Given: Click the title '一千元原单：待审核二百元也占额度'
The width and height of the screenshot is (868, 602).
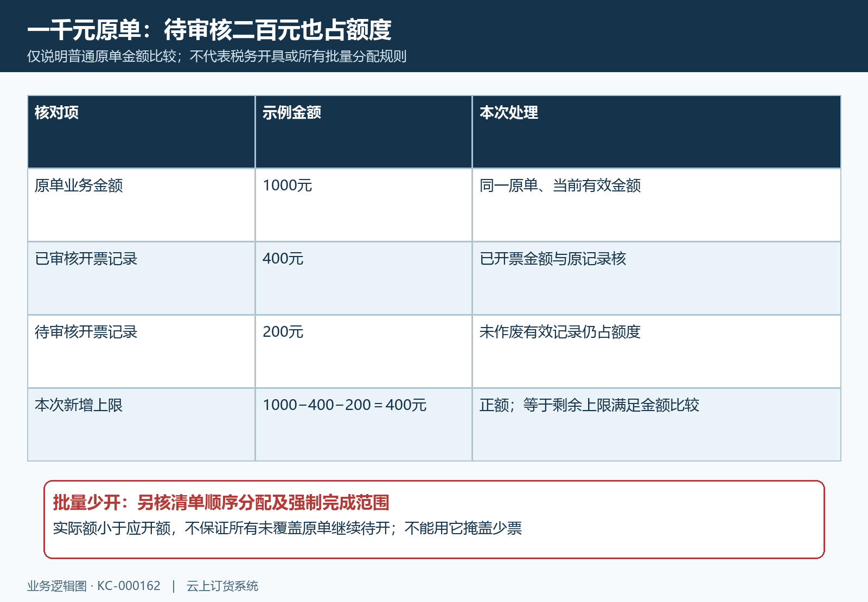Looking at the screenshot, I should pyautogui.click(x=209, y=30).
